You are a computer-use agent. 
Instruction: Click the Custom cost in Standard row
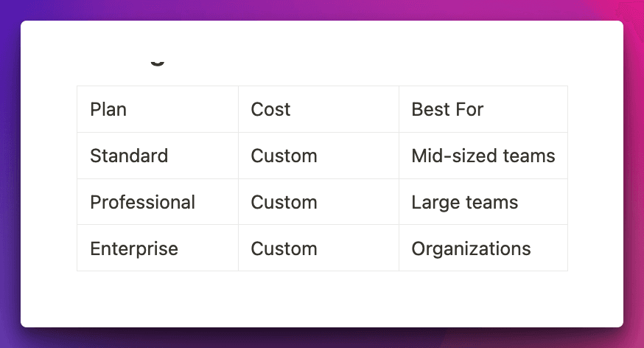(284, 156)
